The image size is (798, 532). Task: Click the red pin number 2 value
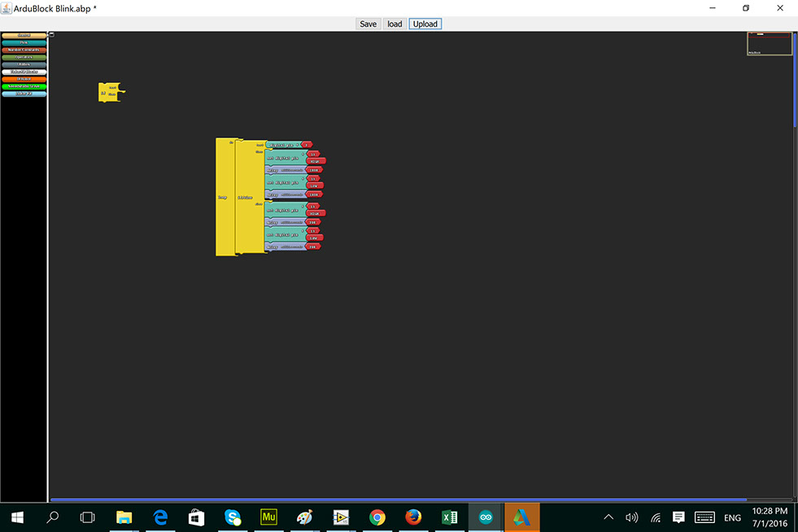pos(307,145)
